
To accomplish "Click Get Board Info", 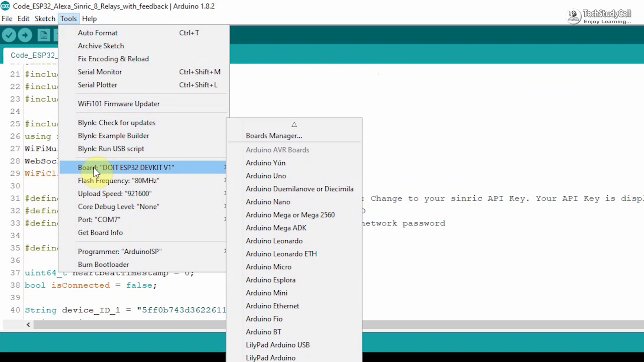I will pos(100,232).
